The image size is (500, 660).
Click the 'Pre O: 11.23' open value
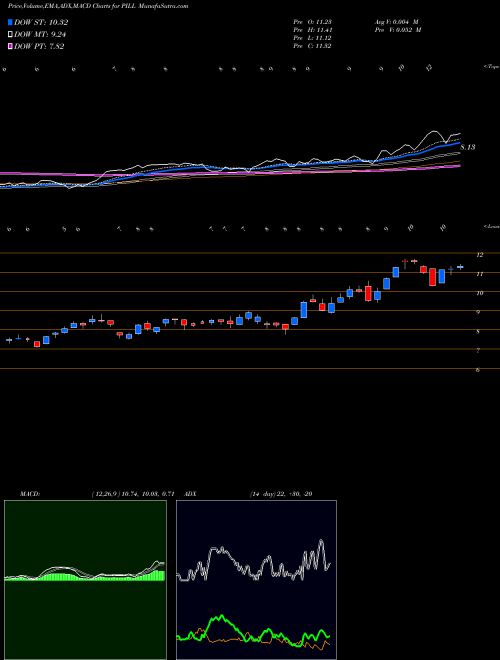(x=313, y=22)
